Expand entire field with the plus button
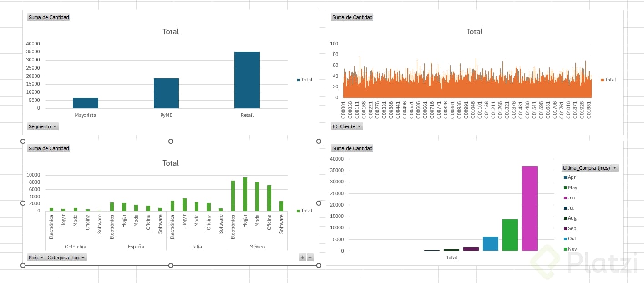This screenshot has height=283, width=644. point(303,258)
